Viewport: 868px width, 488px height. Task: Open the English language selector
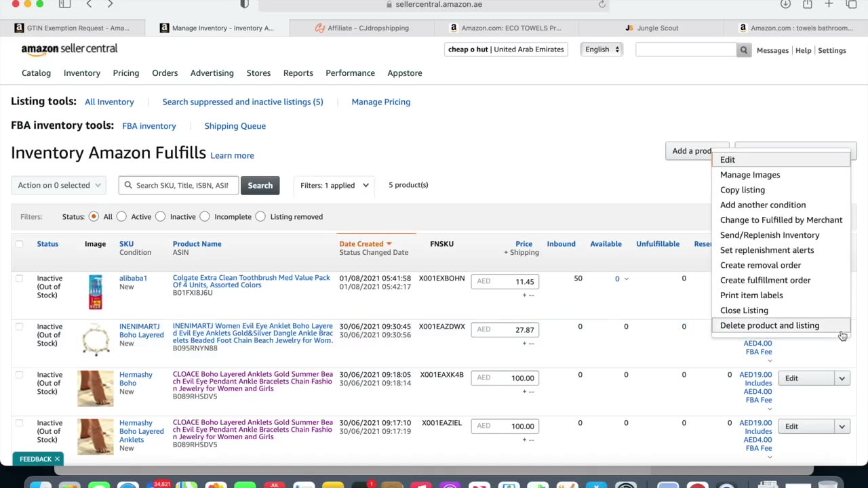[602, 49]
